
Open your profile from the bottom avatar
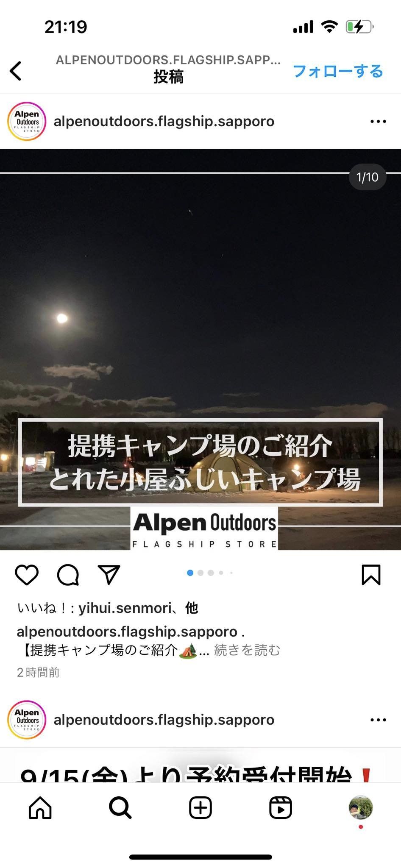[361, 807]
